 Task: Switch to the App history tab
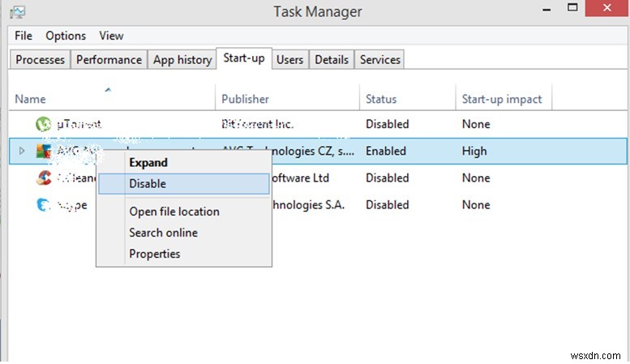point(182,60)
